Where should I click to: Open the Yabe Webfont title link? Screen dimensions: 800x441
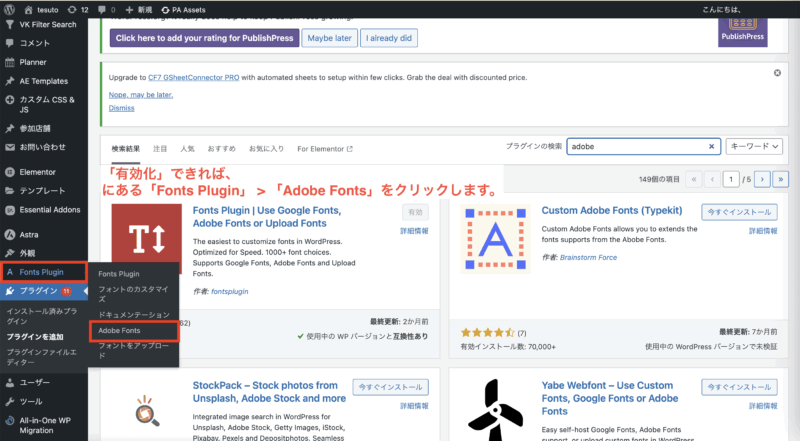click(610, 398)
